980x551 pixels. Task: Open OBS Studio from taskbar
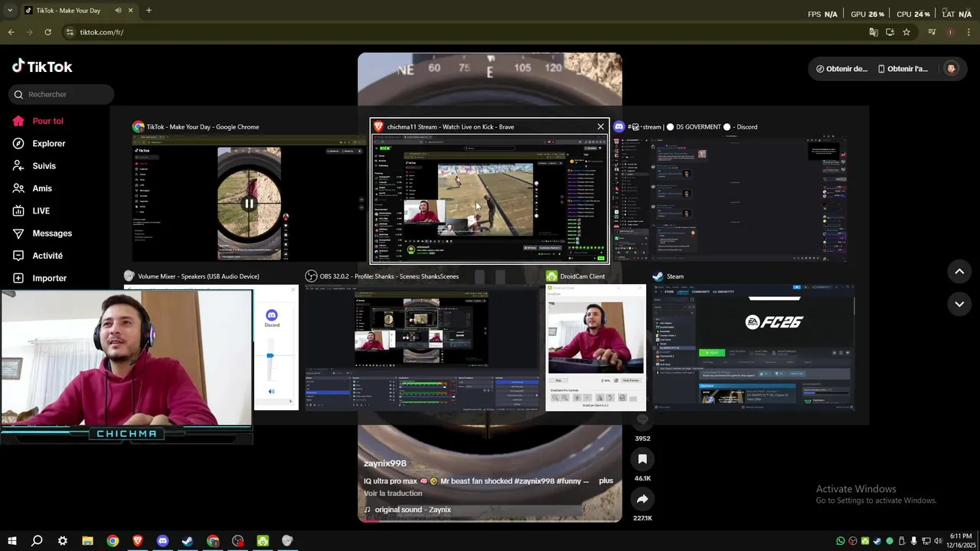point(238,541)
